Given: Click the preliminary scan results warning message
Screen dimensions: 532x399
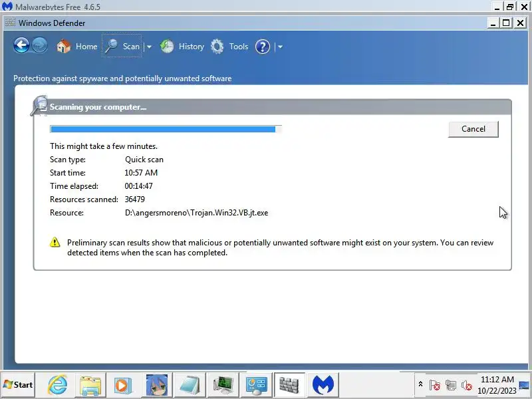Looking at the screenshot, I should click(x=280, y=247).
